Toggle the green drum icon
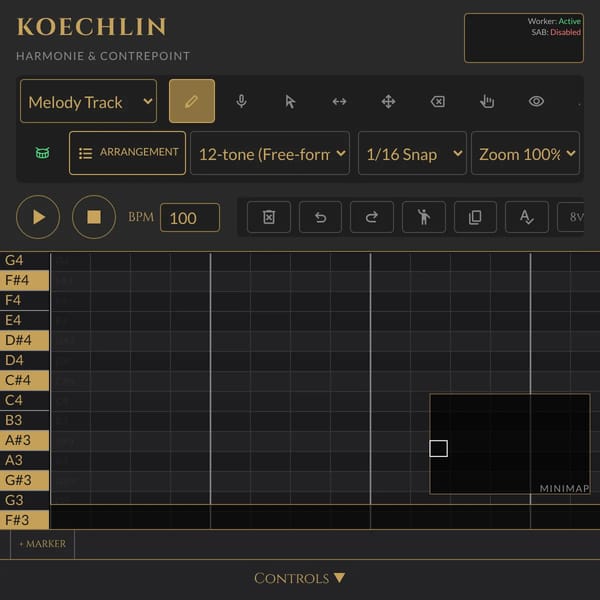Image resolution: width=600 pixels, height=600 pixels. [x=42, y=153]
